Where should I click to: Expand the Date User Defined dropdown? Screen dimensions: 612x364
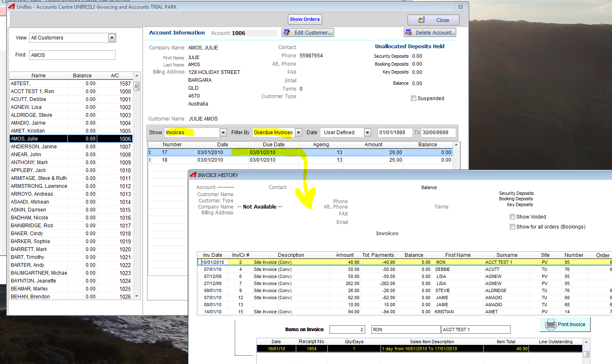(367, 133)
